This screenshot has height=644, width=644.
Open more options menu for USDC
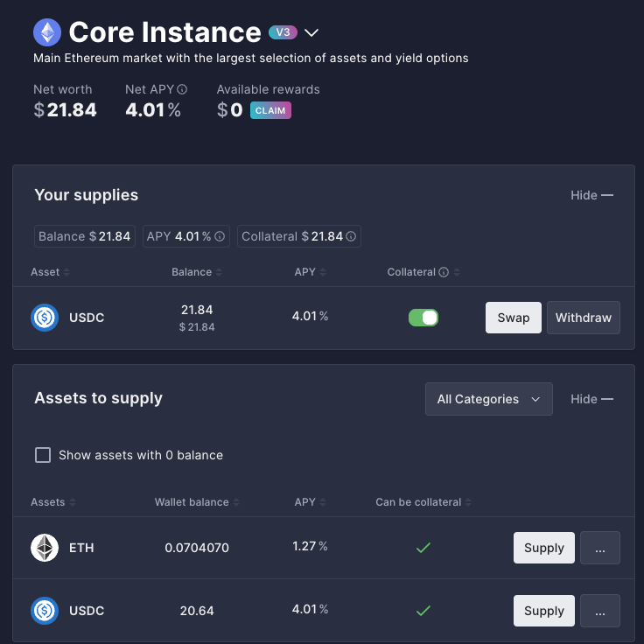click(600, 611)
